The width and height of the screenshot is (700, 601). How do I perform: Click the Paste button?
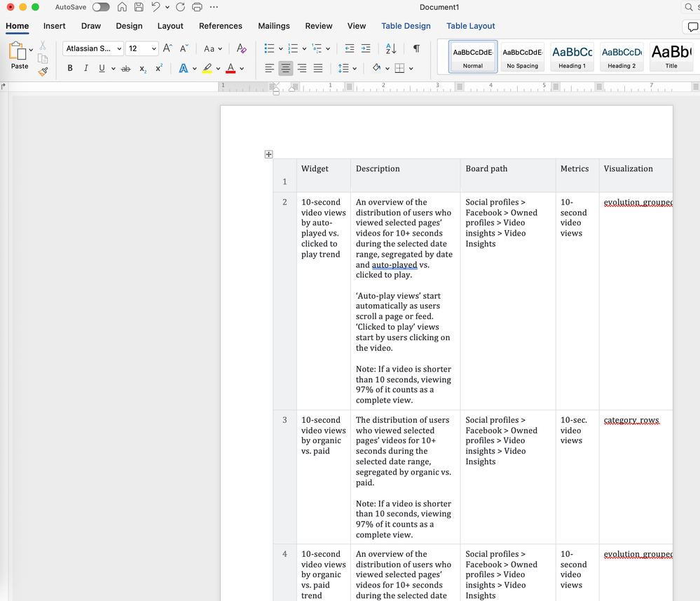click(20, 56)
